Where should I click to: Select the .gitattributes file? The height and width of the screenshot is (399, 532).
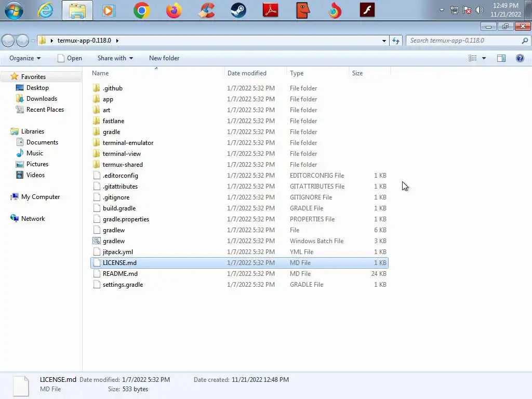pos(239,187)
